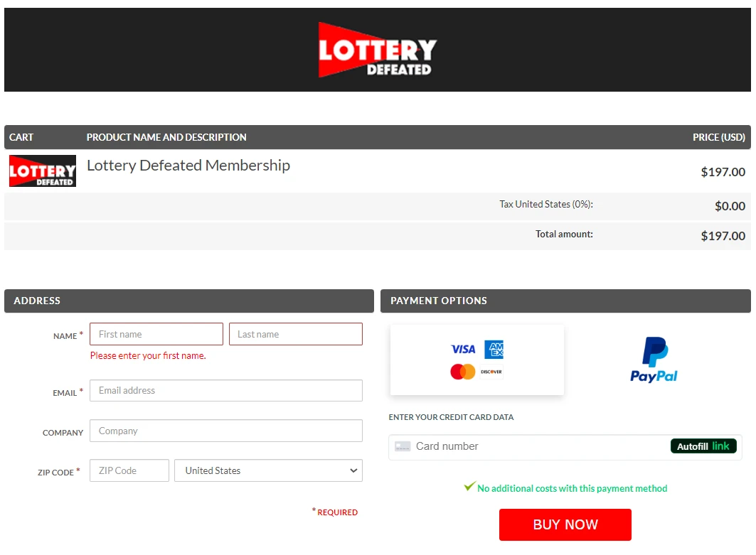
Task: Click the ZIP Code input field
Action: coord(129,470)
